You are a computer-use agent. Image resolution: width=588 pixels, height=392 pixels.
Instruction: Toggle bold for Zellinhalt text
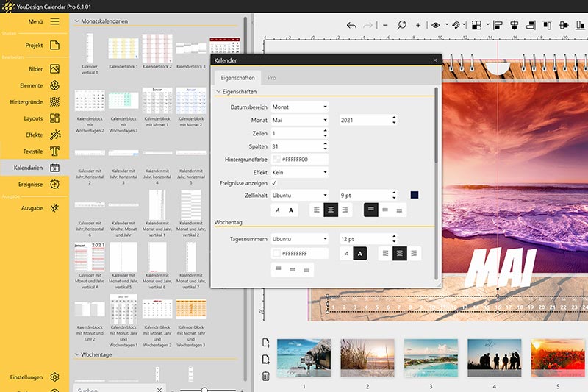pos(291,210)
